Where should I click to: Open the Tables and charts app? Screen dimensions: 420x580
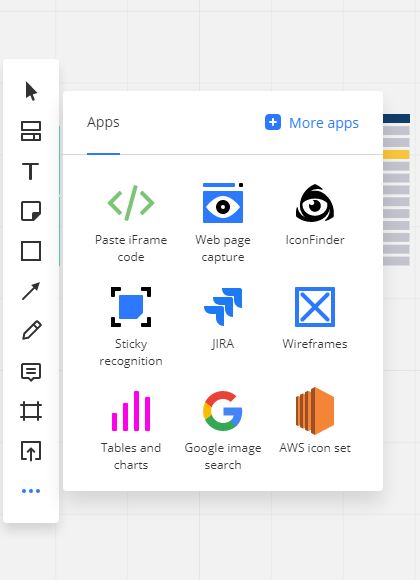pyautogui.click(x=131, y=431)
